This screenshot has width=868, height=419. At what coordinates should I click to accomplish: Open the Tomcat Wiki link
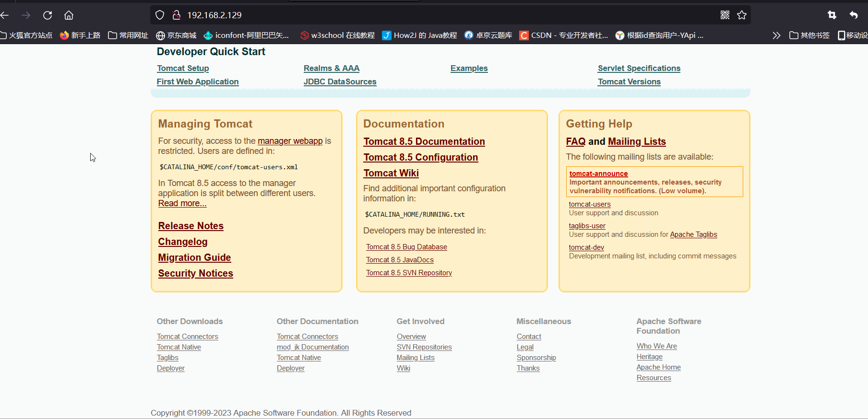tap(391, 173)
